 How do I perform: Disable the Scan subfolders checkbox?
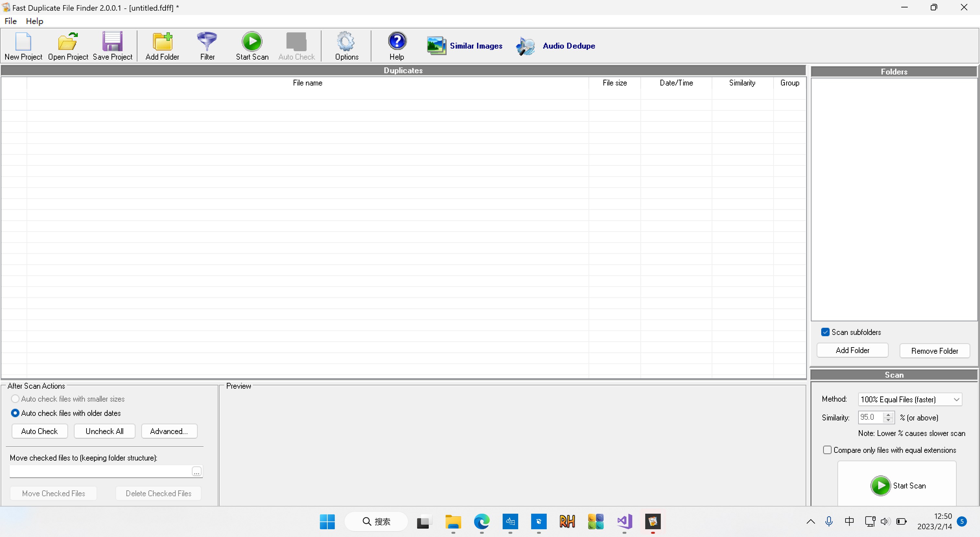pos(825,332)
